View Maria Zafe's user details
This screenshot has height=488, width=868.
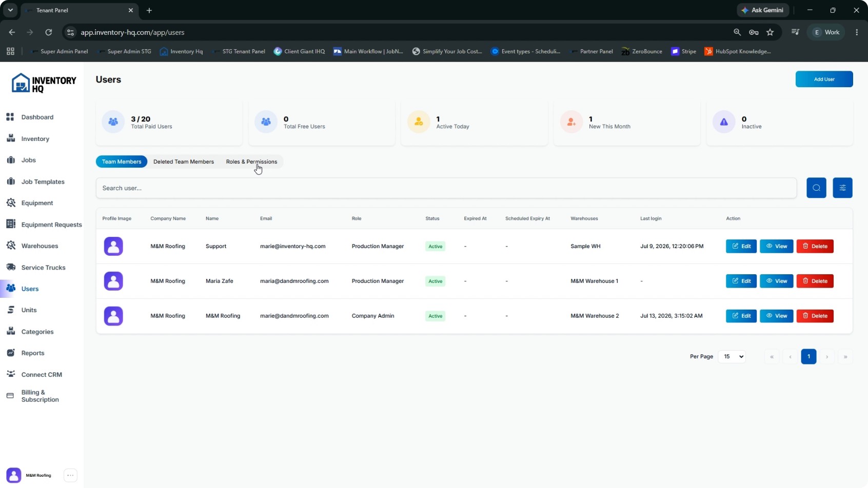(777, 281)
